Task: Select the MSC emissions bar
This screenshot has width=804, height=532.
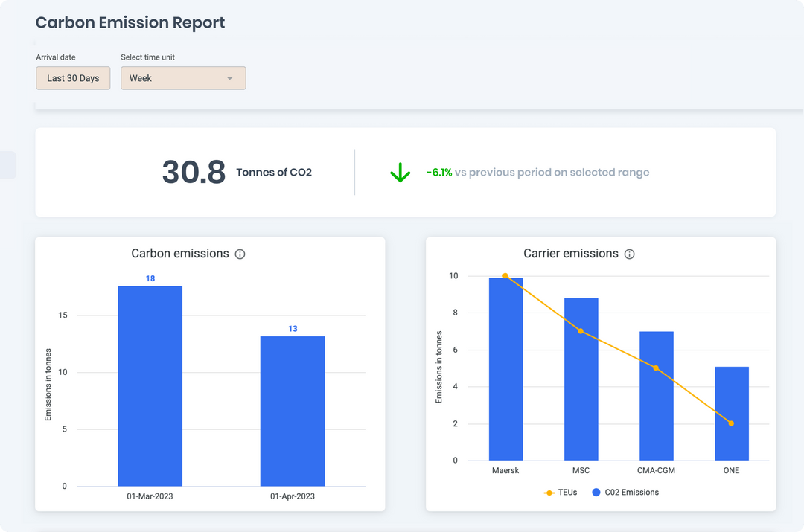Action: click(x=581, y=379)
